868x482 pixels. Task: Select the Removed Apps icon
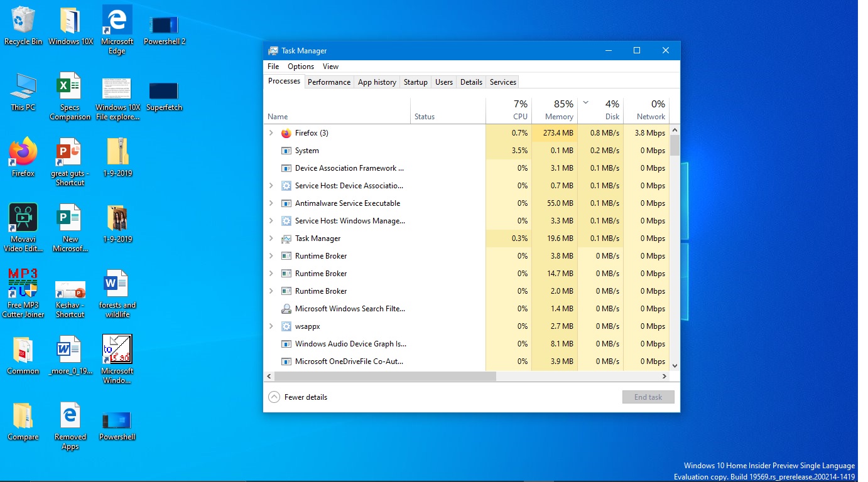pos(70,427)
